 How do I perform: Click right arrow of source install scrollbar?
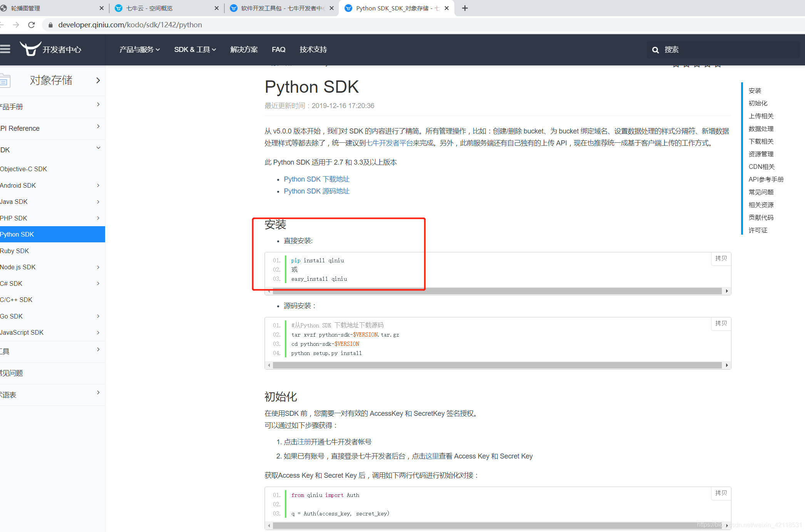(x=726, y=365)
